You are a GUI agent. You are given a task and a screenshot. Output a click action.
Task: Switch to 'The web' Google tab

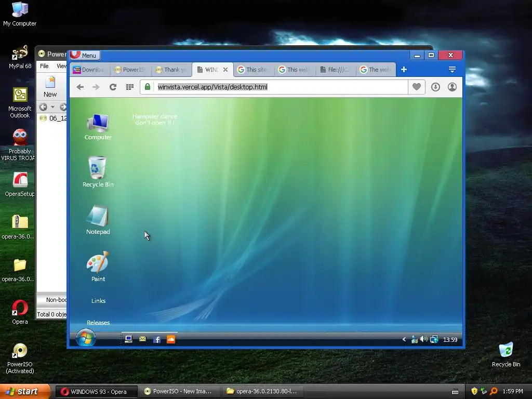pos(376,70)
